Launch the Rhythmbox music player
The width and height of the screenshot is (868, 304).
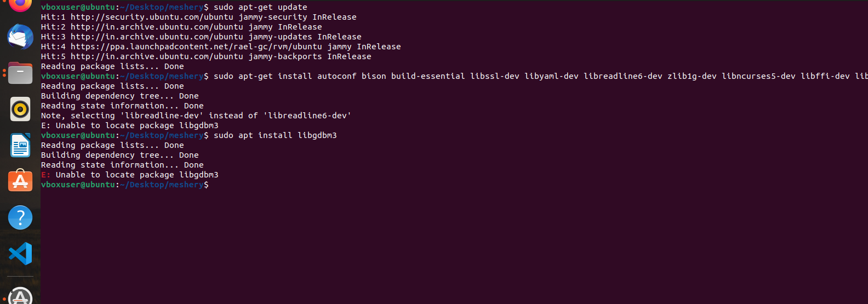click(x=20, y=109)
